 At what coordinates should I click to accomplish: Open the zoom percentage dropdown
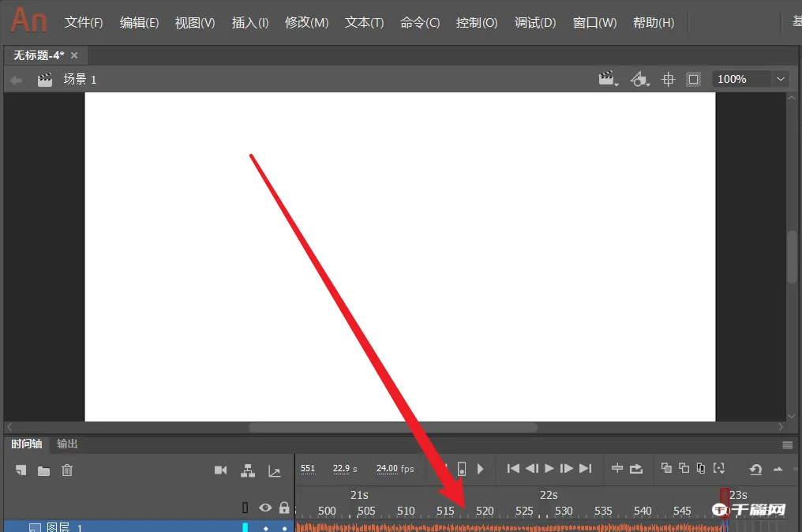pyautogui.click(x=780, y=79)
